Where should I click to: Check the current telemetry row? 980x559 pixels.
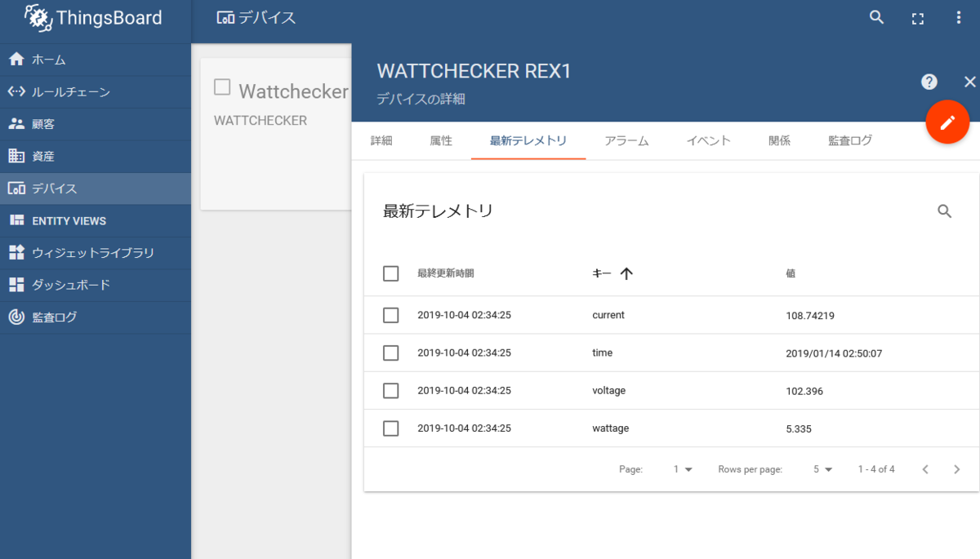point(391,315)
